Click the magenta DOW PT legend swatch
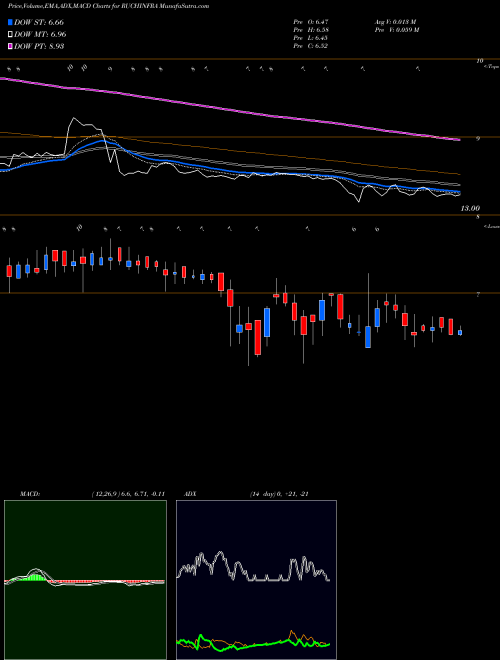This screenshot has height=660, width=500. coord(10,46)
